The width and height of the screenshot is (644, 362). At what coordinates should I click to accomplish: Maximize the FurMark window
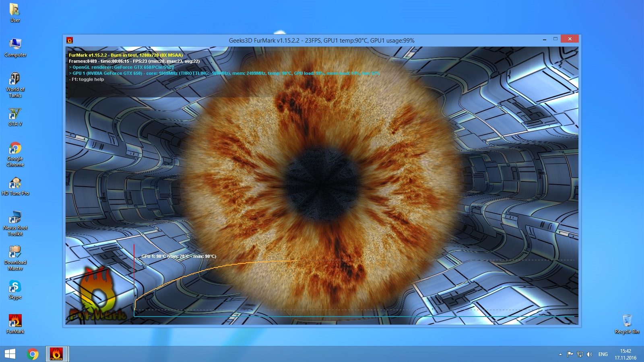[555, 39]
